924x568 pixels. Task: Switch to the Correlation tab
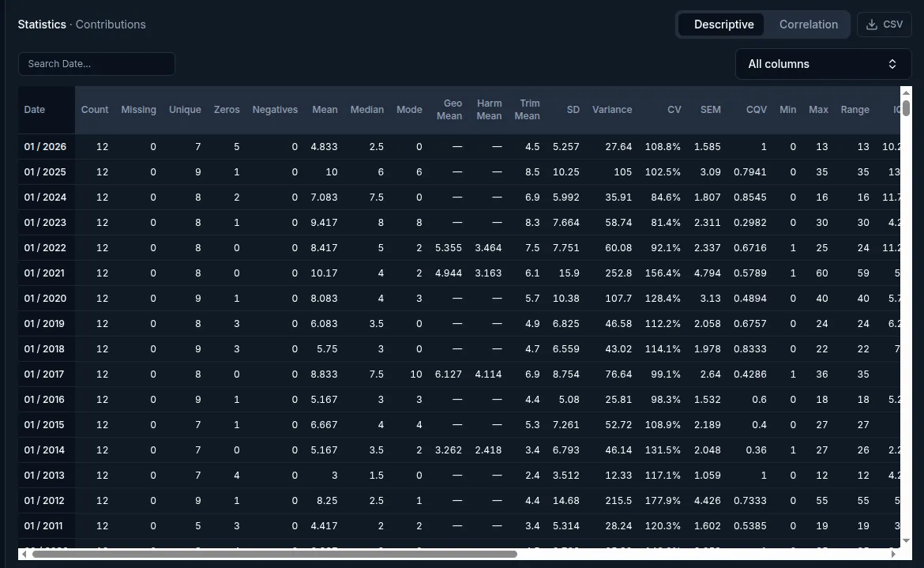click(x=809, y=24)
